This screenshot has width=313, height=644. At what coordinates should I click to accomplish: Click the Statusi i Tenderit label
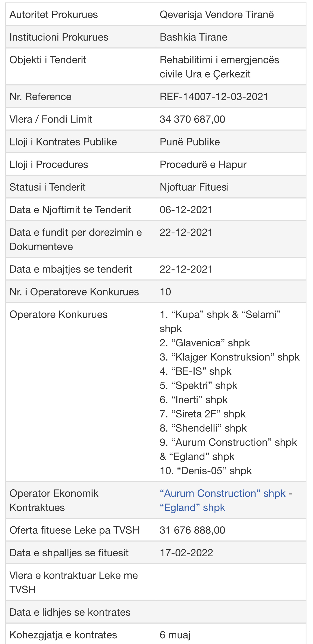click(x=47, y=187)
